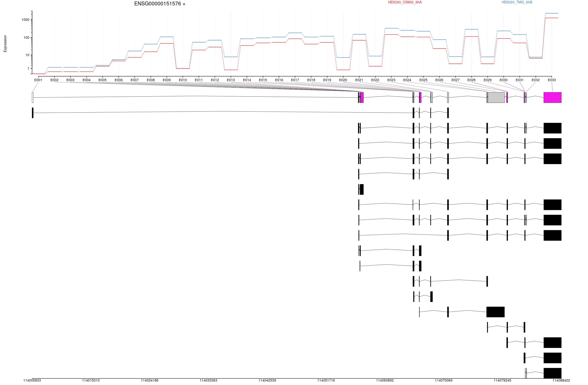This screenshot has height=385, width=588.
Task: Select the HEK293_OSMI2_6hA legend label
Action: [405, 2]
